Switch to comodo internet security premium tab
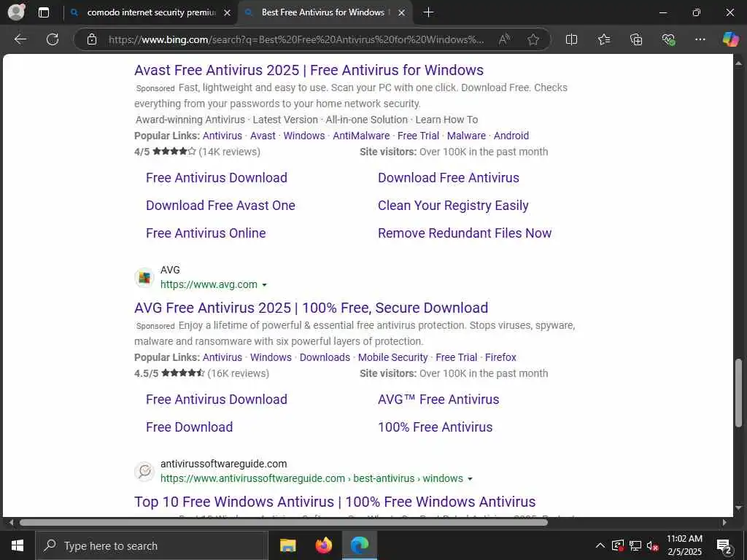The width and height of the screenshot is (747, 560). pos(150,12)
